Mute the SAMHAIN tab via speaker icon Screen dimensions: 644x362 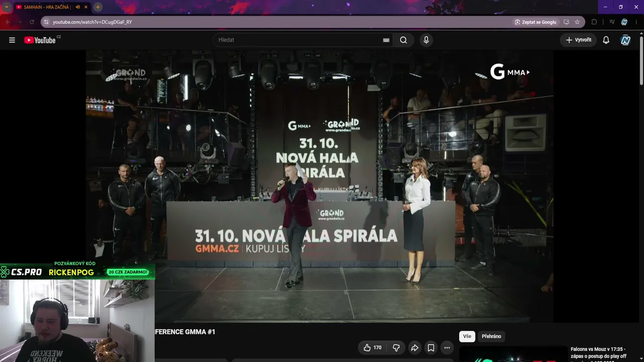pyautogui.click(x=78, y=7)
